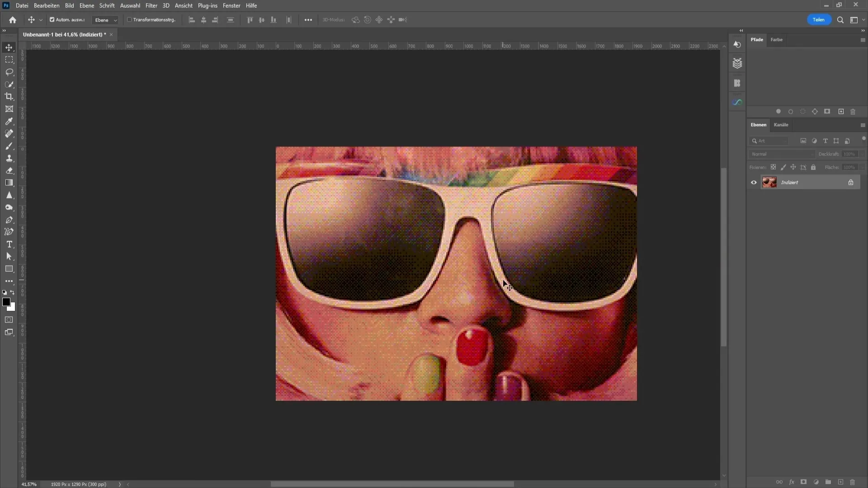Screen dimensions: 868x488
Task: Select the Rectangular Marquee tool
Action: 9,60
